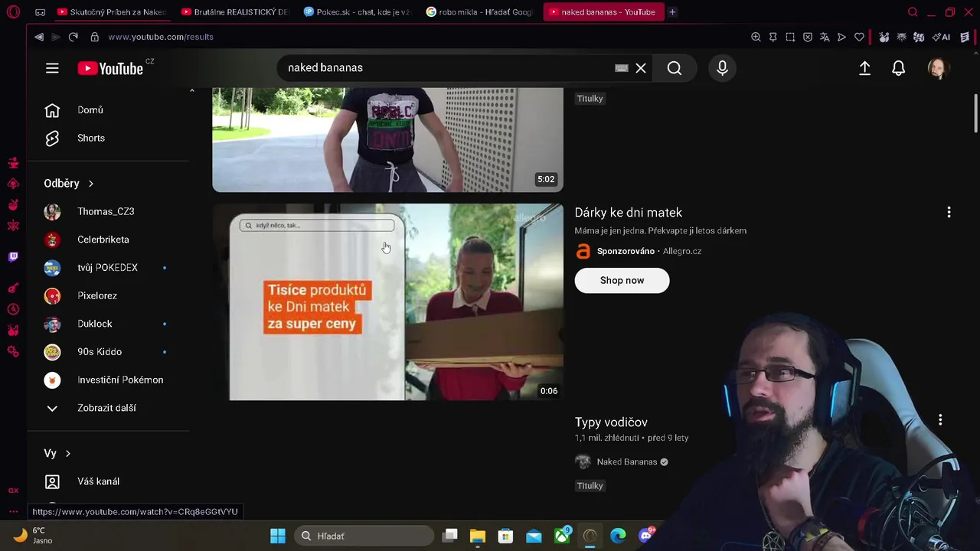Open Microsoft Store from the taskbar
980x551 pixels.
coord(505,536)
